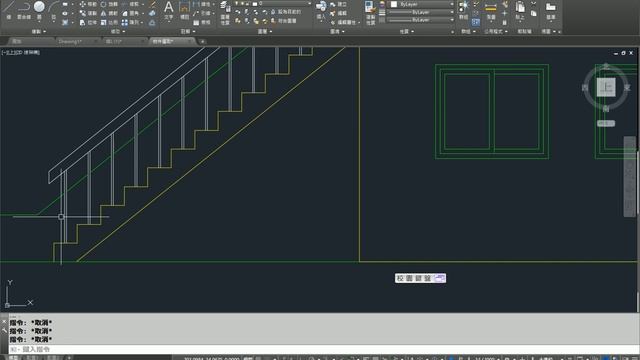Select the Leader annotation tool
This screenshot has width=640, height=360.
click(202, 13)
